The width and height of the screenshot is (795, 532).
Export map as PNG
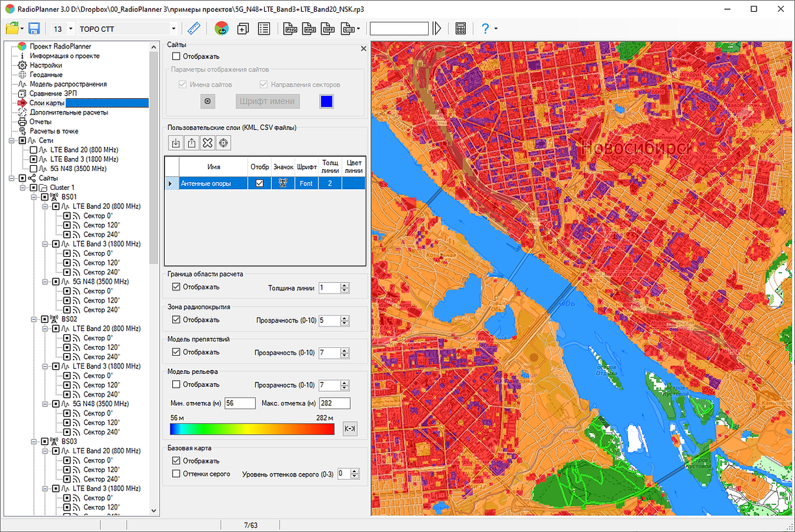[x=291, y=29]
